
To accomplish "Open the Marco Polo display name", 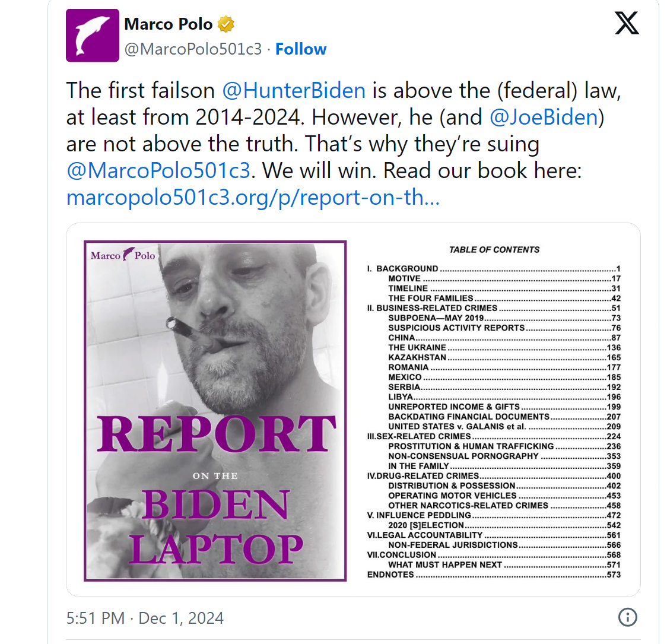I will [x=168, y=24].
